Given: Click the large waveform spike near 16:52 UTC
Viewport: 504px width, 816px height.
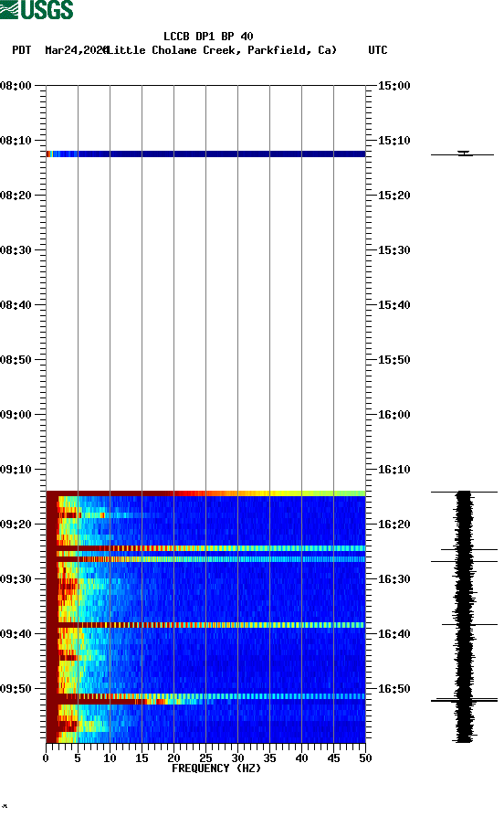Looking at the screenshot, I should 464,701.
